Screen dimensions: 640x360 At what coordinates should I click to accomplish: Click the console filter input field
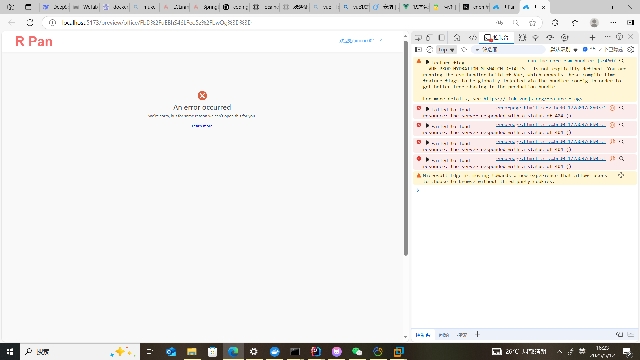(509, 49)
